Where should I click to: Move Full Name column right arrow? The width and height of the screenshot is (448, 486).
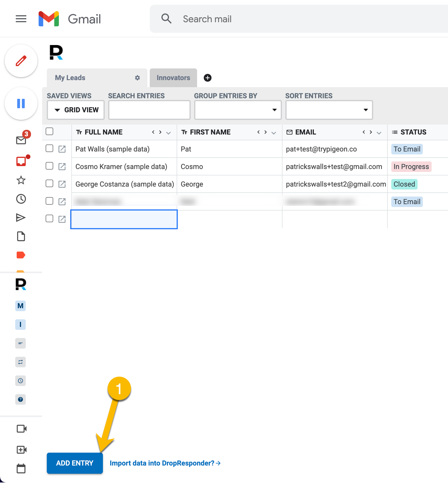point(160,132)
